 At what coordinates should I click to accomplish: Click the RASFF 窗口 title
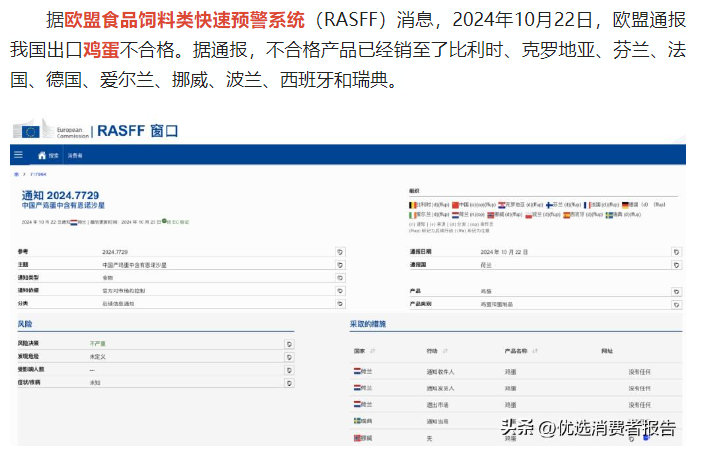click(x=137, y=131)
